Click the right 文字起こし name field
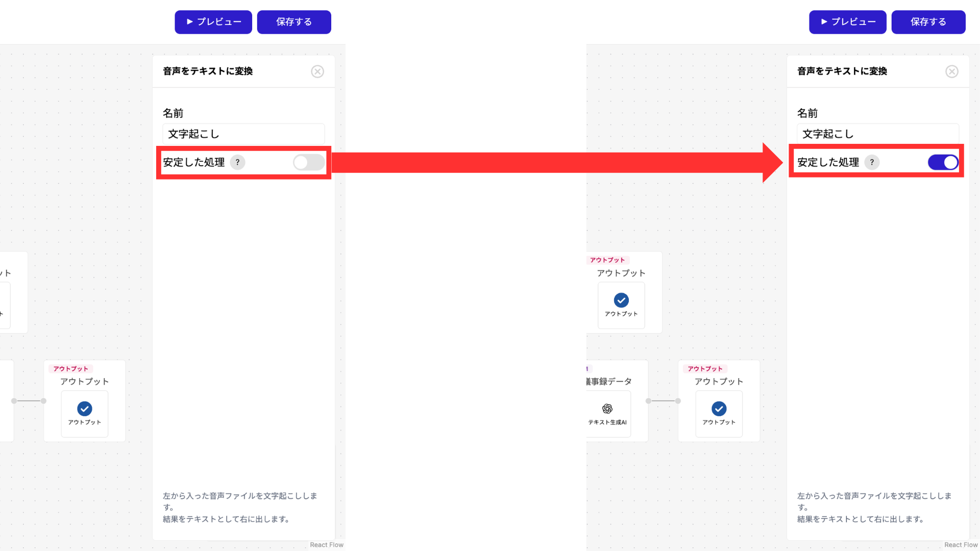The width and height of the screenshot is (980, 551). (877, 134)
